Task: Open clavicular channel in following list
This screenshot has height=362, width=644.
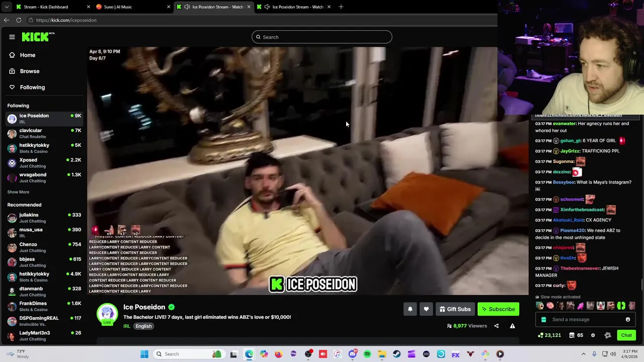Action: (44, 133)
